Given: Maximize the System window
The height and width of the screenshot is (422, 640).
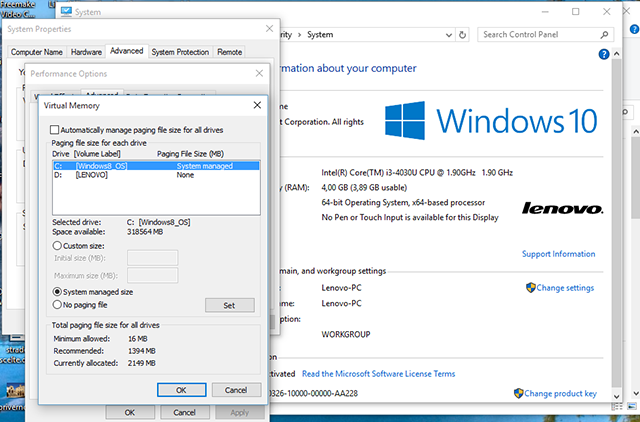Looking at the screenshot, I should [x=576, y=11].
